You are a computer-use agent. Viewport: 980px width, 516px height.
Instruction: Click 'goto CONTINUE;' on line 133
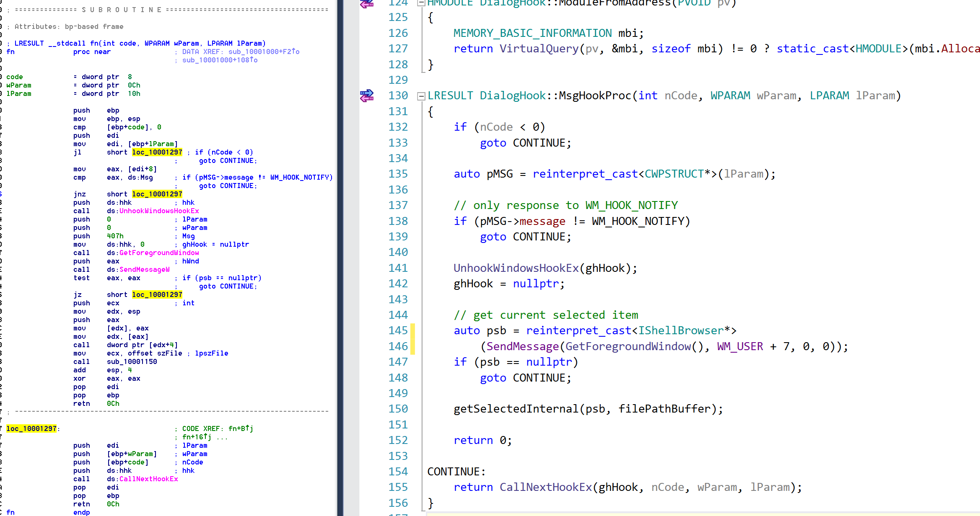pyautogui.click(x=526, y=143)
